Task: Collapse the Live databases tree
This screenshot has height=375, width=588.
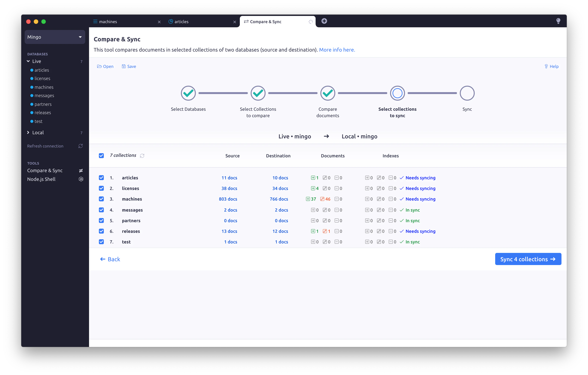Action: [28, 61]
